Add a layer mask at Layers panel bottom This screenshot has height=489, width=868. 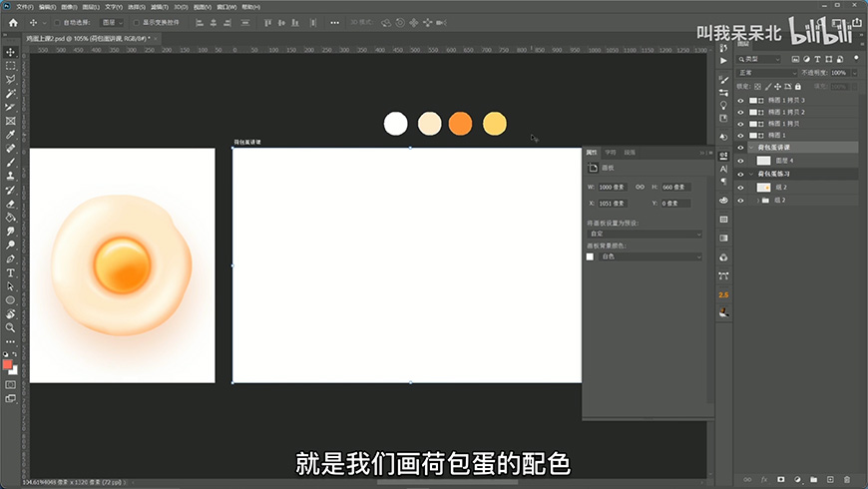coord(780,480)
